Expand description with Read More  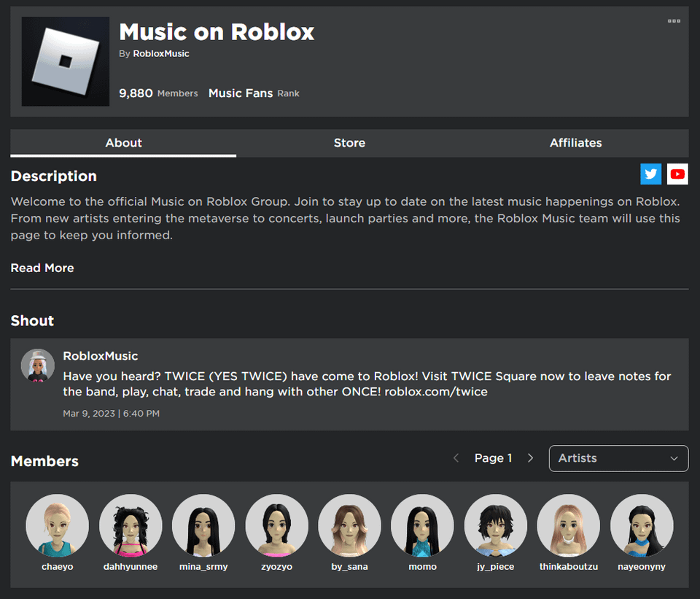point(42,268)
